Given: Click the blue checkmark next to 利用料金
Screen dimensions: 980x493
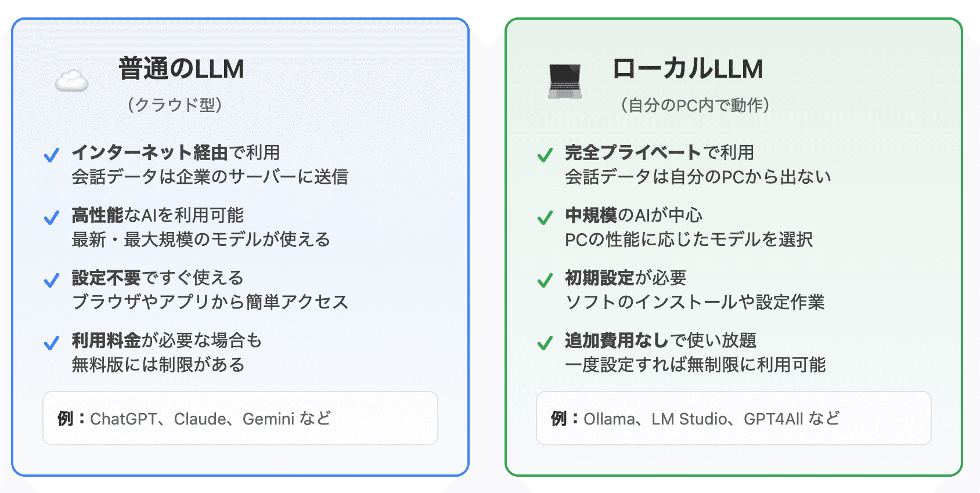Looking at the screenshot, I should (x=52, y=343).
